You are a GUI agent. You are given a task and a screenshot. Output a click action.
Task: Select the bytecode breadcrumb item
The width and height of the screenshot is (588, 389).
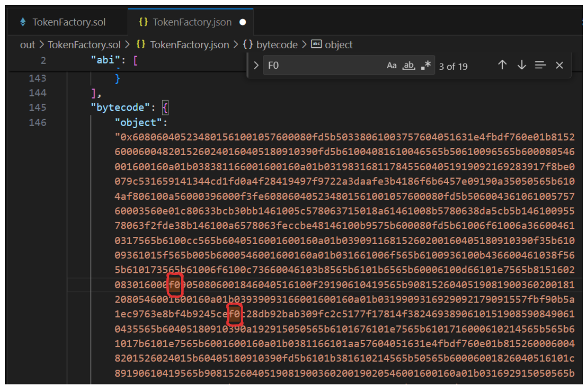[x=276, y=45]
